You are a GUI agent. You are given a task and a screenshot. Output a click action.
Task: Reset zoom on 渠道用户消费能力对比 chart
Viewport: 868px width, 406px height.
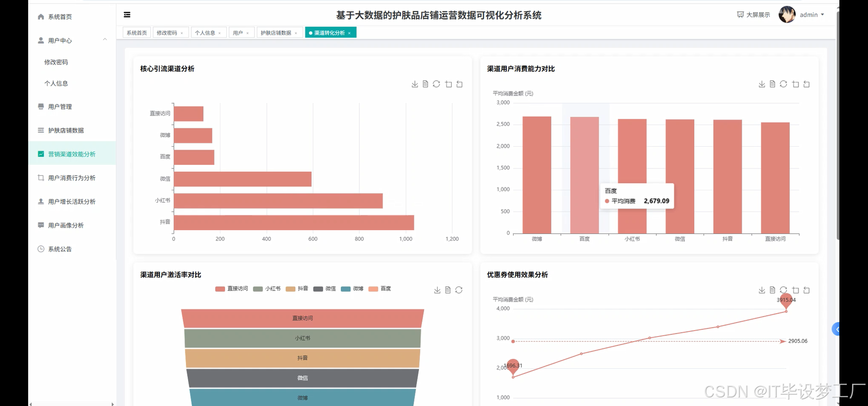point(806,84)
